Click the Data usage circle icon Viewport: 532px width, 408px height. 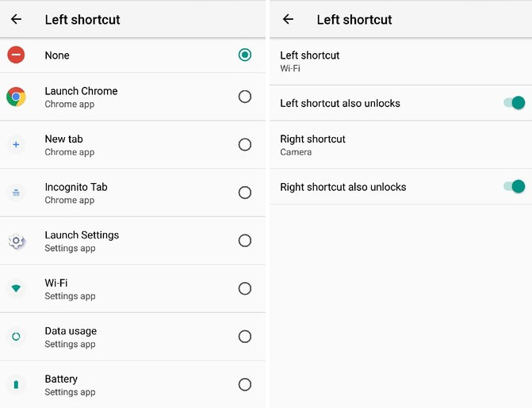16,337
